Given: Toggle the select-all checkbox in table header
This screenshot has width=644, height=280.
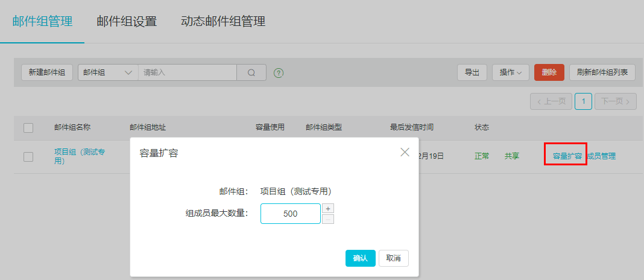Looking at the screenshot, I should [x=28, y=127].
